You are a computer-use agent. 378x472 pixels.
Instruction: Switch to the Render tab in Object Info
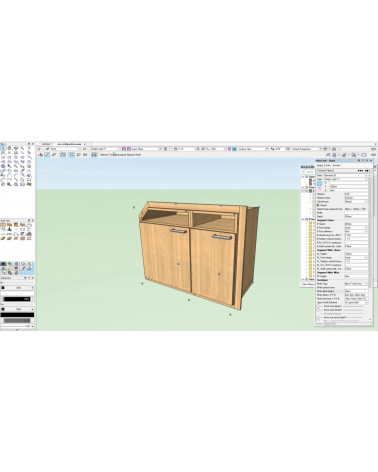point(336,165)
